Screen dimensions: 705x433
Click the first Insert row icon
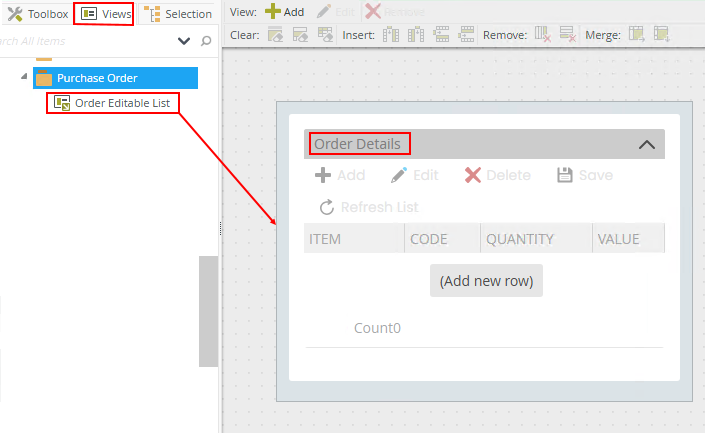pyautogui.click(x=441, y=35)
